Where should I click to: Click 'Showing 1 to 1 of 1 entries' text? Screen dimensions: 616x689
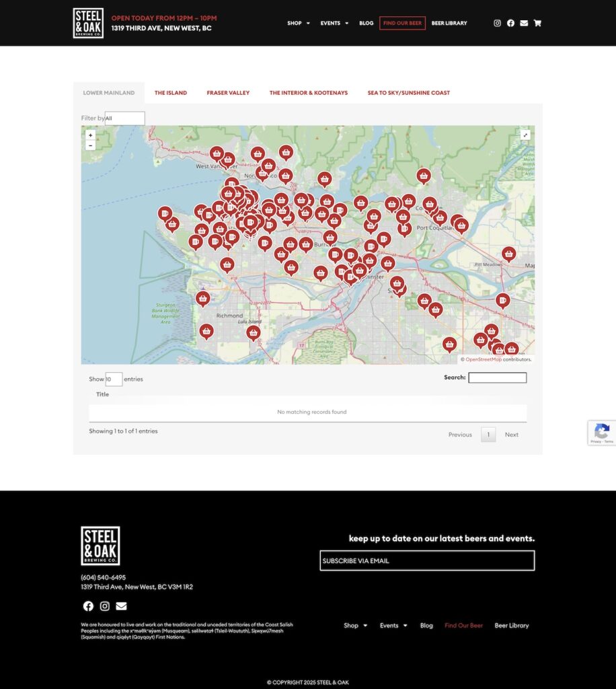tap(123, 431)
